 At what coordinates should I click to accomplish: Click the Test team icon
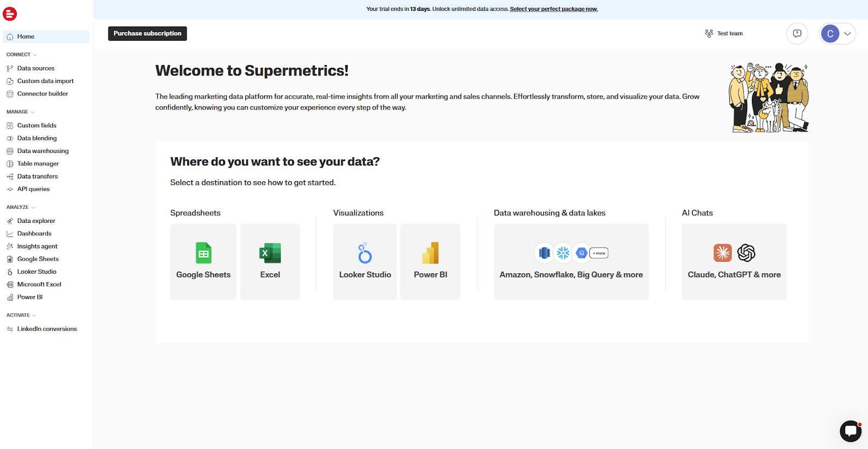pos(709,34)
